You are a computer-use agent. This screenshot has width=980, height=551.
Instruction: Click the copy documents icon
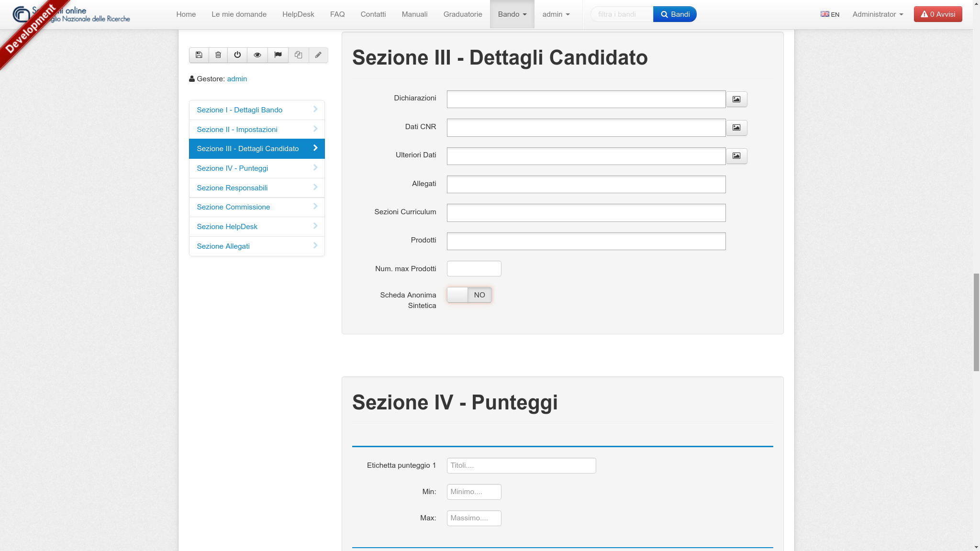[x=298, y=55]
